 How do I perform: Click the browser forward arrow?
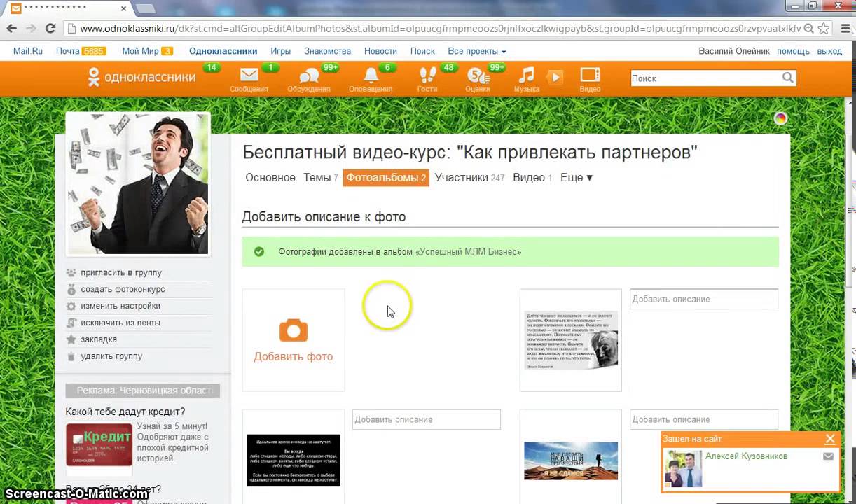31,29
